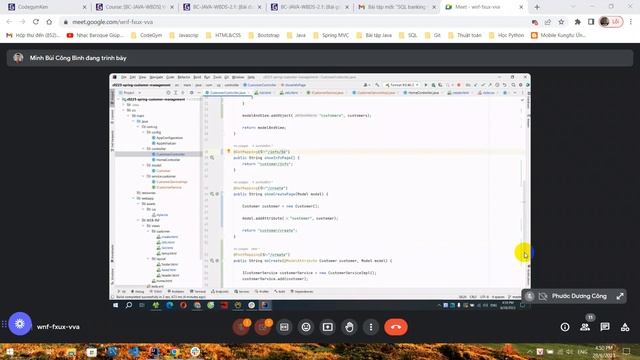Open the Chrome home page
This screenshot has height=360, width=640.
pyautogui.click(x=49, y=22)
